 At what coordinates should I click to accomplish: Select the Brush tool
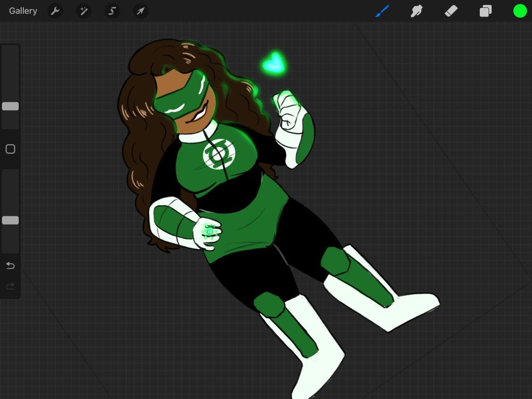(x=383, y=11)
